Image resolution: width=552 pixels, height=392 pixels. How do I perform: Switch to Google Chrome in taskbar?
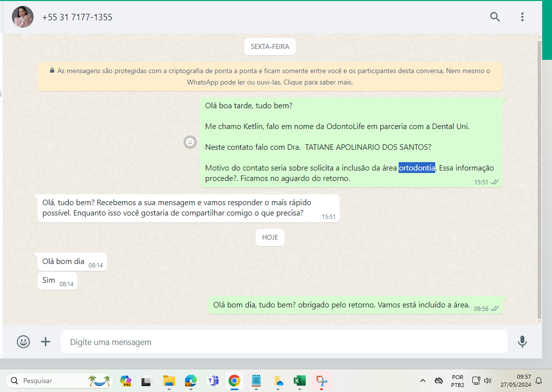[234, 381]
